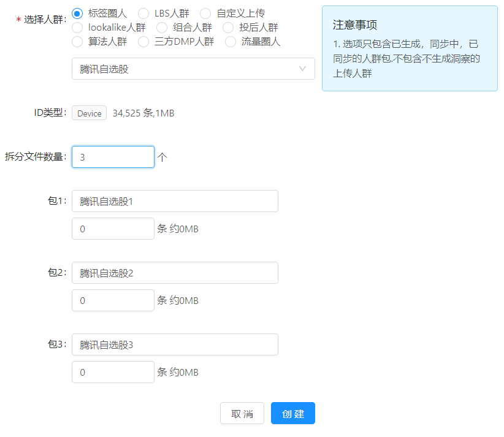Pick the 三方DMP人群 radio option
The width and height of the screenshot is (504, 437).
coord(143,42)
